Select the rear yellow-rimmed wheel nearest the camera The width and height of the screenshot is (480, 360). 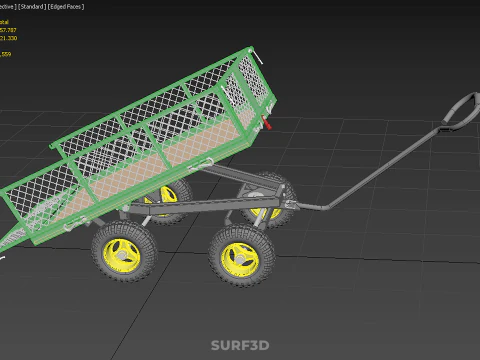[124, 252]
